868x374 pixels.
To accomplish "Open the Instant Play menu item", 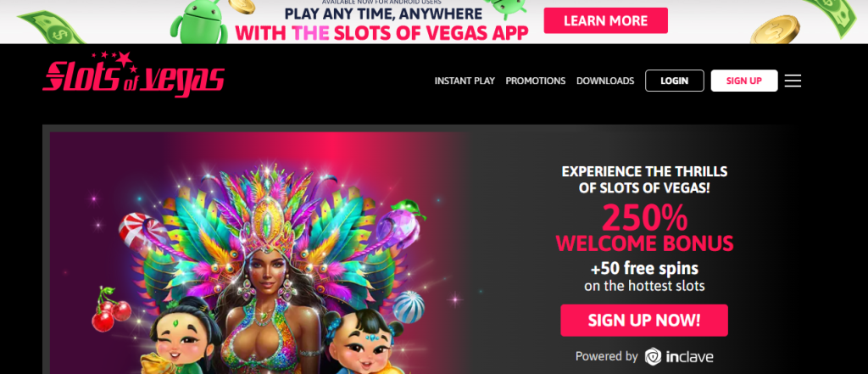I will coord(465,81).
